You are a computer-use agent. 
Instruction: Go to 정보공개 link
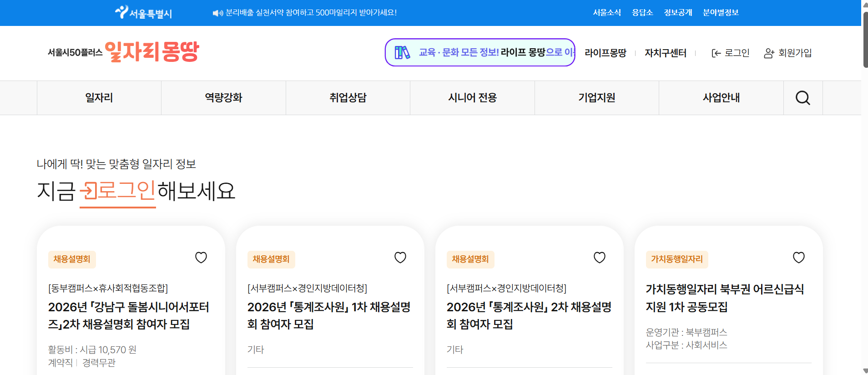point(678,13)
